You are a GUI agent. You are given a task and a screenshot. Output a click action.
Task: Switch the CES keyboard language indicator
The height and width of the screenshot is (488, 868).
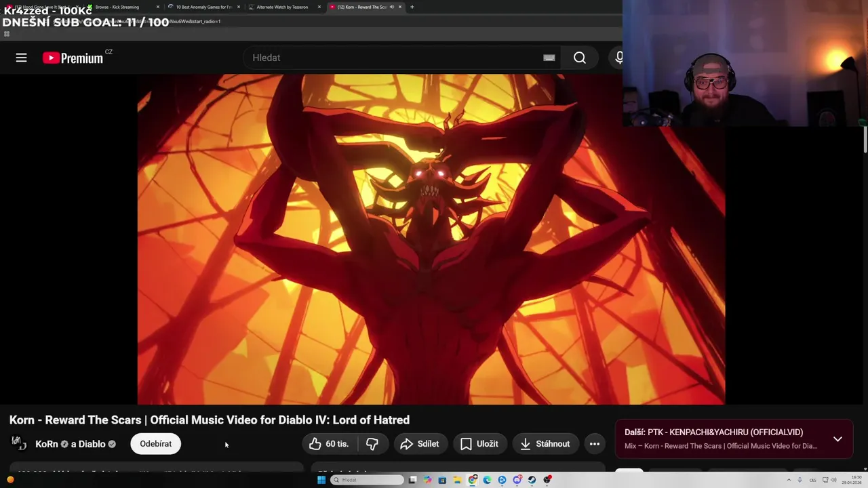(813, 480)
